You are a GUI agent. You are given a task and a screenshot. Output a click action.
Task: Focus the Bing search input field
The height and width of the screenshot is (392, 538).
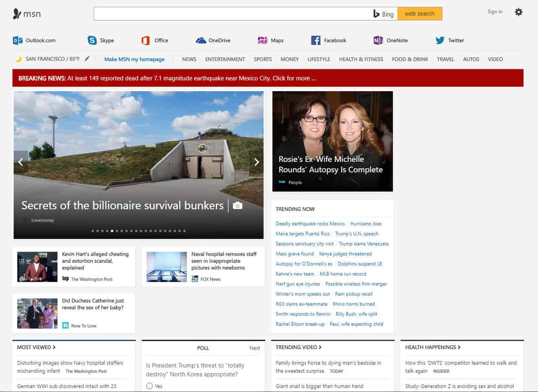(231, 14)
